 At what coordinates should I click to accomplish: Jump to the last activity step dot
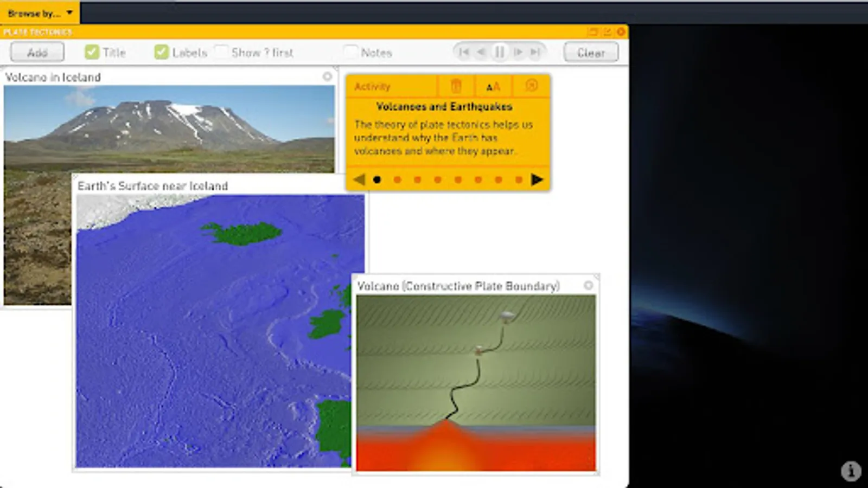519,180
